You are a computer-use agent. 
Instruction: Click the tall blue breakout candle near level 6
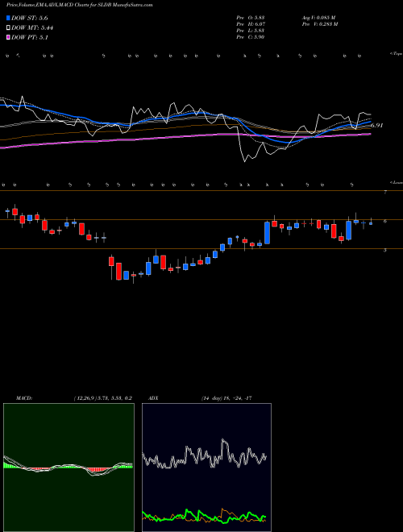tap(268, 233)
